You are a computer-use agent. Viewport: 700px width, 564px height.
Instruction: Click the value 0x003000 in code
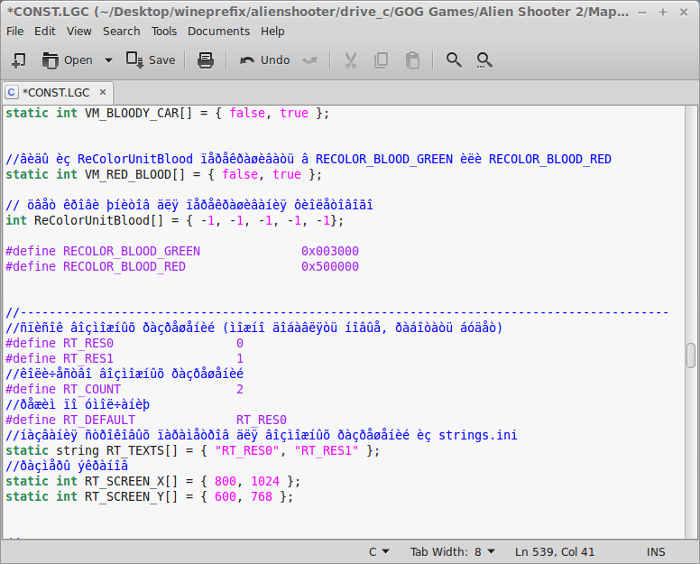(x=330, y=251)
